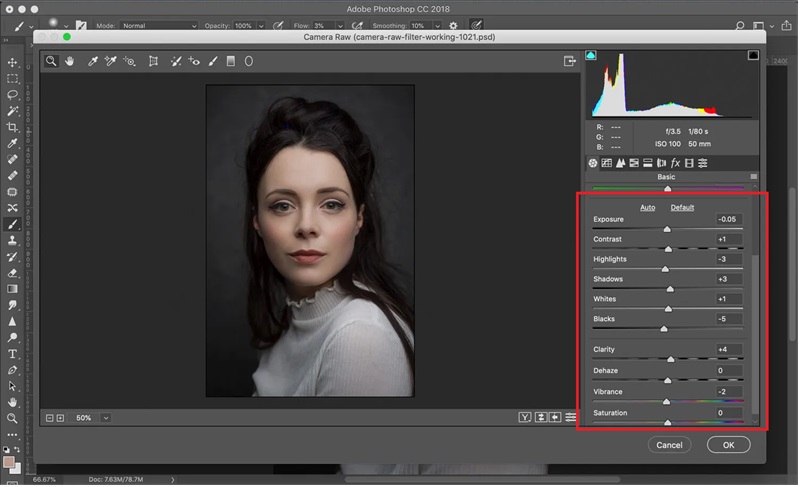Select the Eraser tool

point(12,273)
